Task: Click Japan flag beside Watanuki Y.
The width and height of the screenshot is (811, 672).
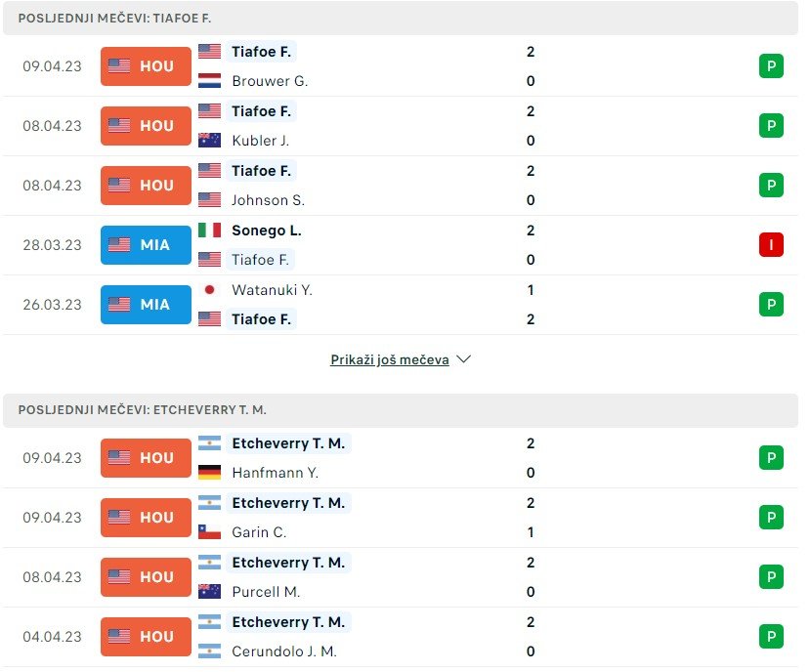Action: [209, 290]
